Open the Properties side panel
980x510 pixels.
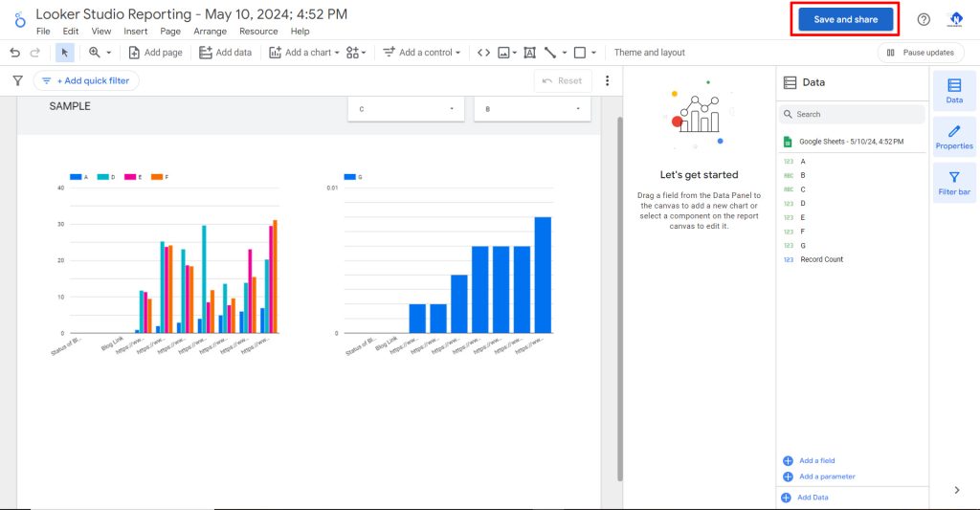(x=954, y=136)
